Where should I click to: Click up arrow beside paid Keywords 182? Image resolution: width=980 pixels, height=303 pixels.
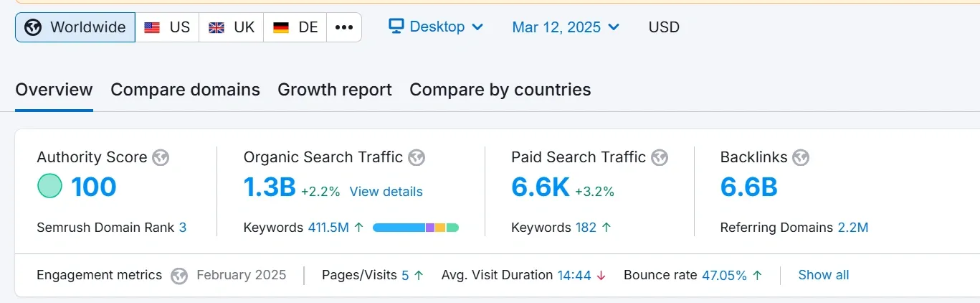tap(606, 228)
